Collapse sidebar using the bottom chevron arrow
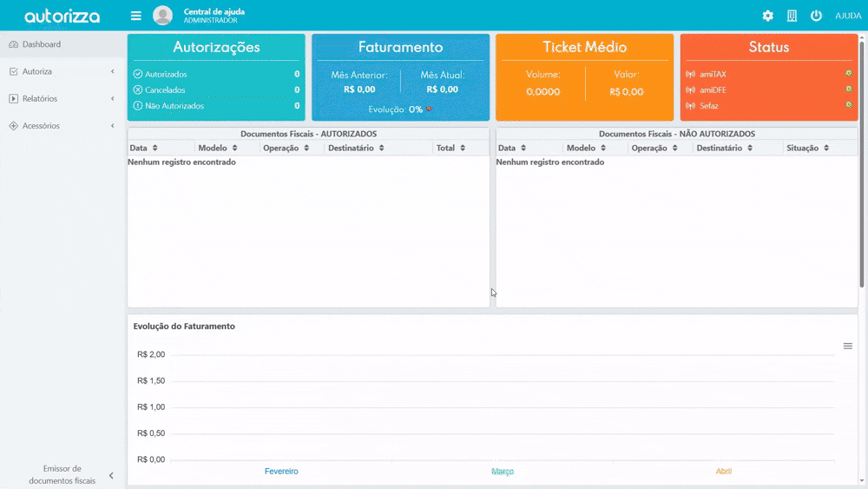 [x=111, y=475]
